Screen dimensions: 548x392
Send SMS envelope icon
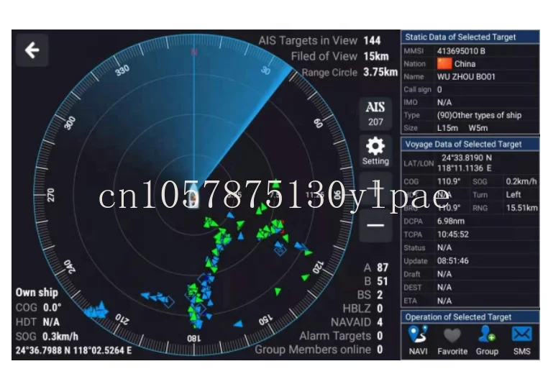coord(522,340)
